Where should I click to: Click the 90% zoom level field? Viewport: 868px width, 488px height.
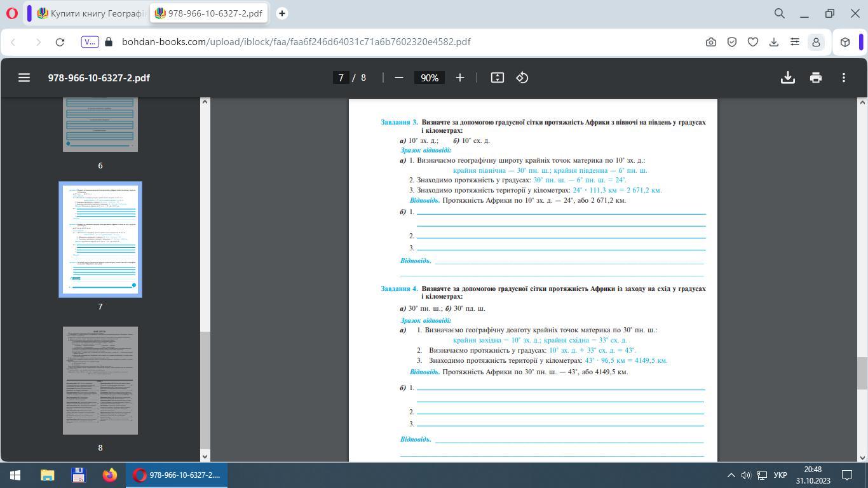pyautogui.click(x=430, y=78)
